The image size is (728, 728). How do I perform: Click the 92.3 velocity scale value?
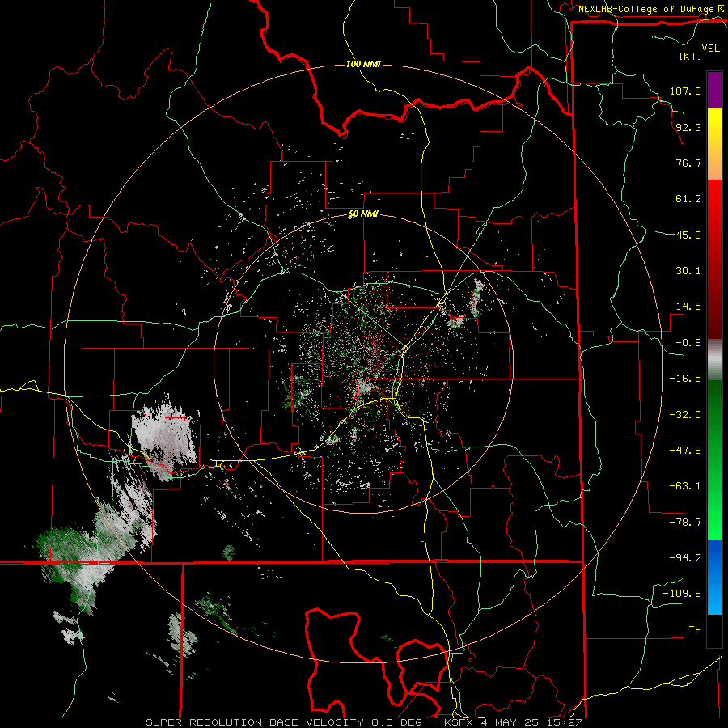point(688,127)
